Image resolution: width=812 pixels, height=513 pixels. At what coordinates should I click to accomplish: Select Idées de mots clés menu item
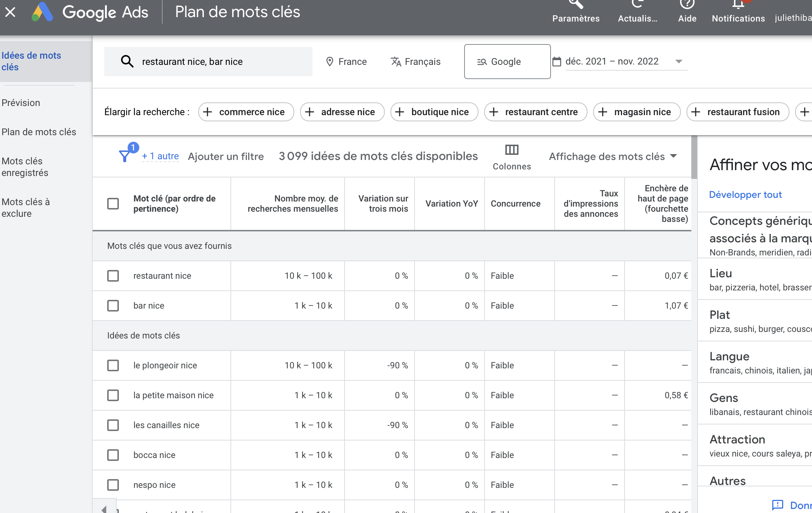[32, 61]
